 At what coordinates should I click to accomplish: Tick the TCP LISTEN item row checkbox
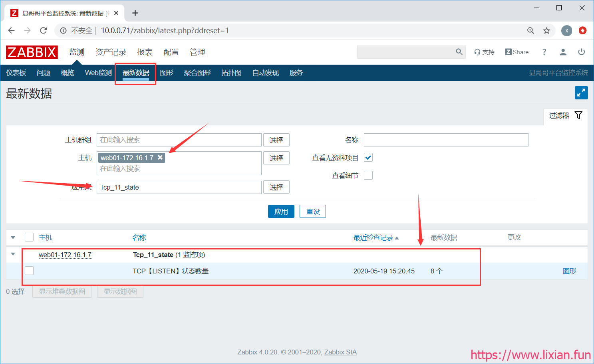tap(29, 271)
